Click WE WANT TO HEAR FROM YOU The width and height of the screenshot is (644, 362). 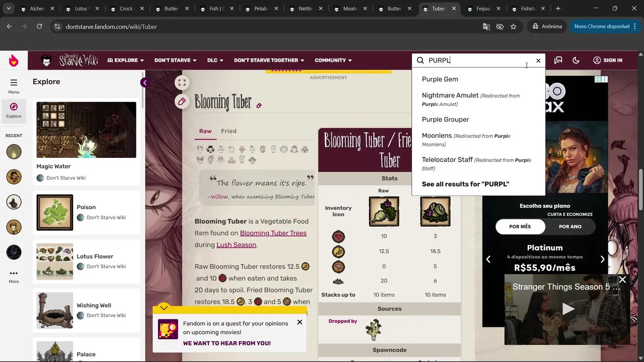(x=227, y=343)
